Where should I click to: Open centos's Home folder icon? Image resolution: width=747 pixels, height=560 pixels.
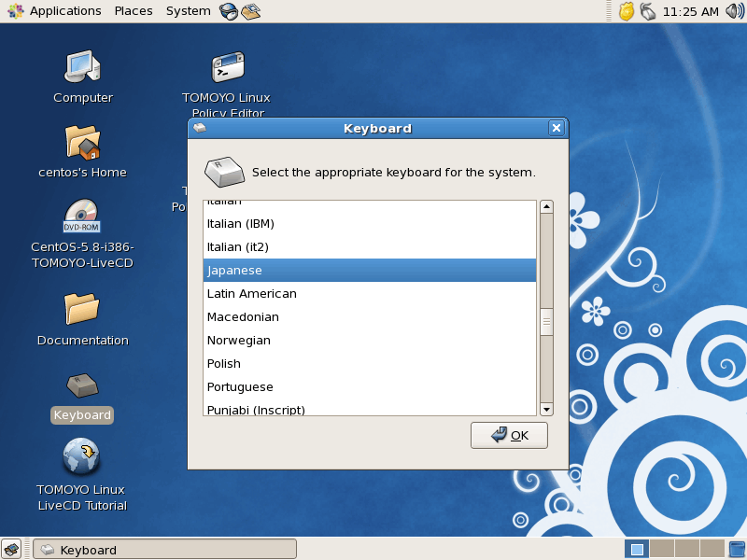[82, 142]
